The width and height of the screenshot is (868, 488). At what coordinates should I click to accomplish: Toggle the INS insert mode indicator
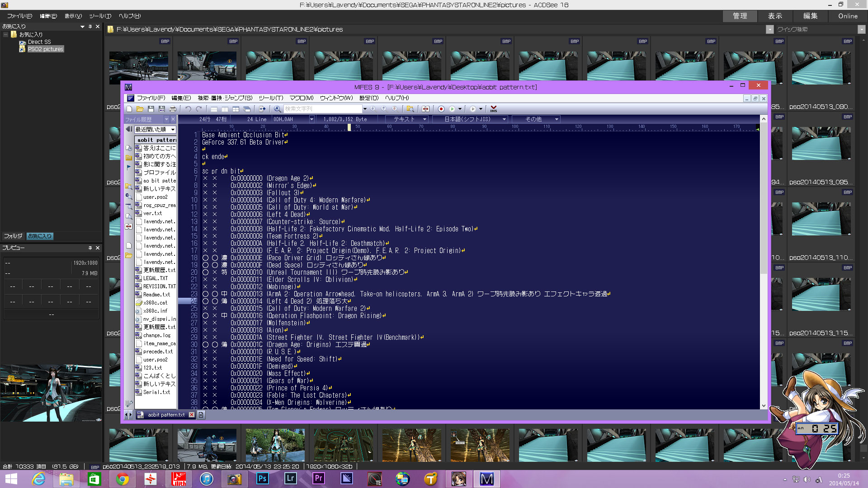[x=494, y=109]
